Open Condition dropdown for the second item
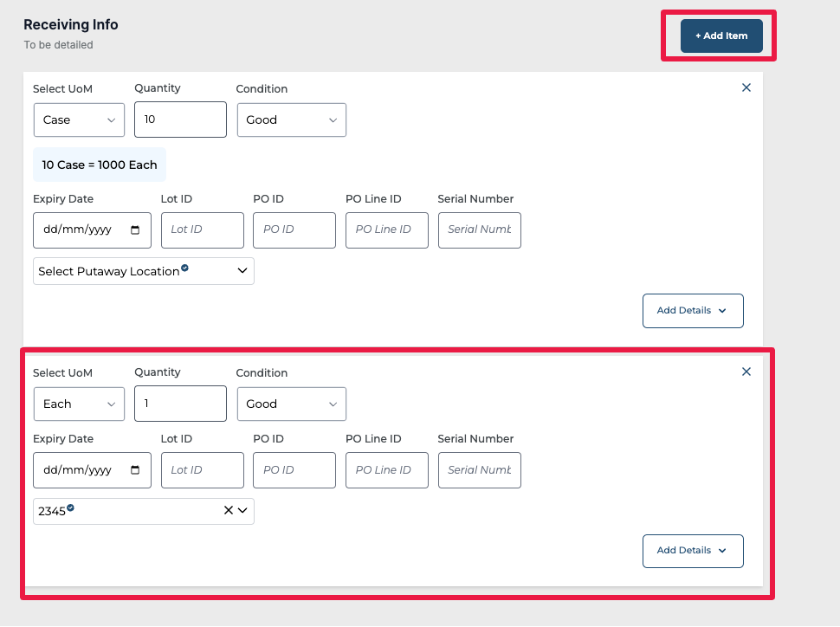840x627 pixels. coord(291,404)
